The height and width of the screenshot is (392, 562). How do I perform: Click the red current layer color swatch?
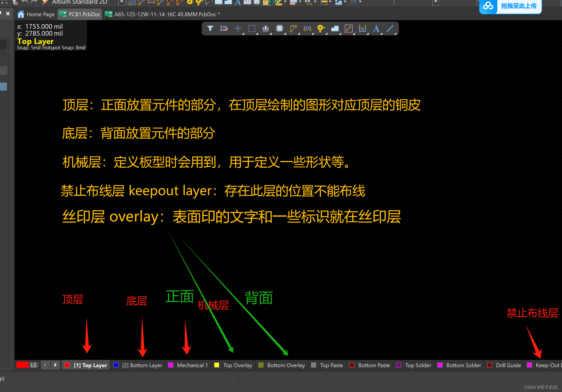22,365
